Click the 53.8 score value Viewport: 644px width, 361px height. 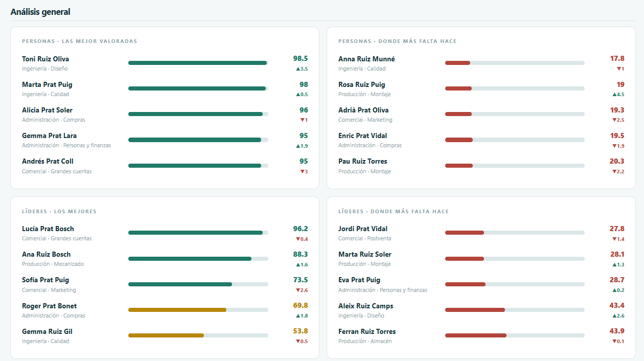301,331
